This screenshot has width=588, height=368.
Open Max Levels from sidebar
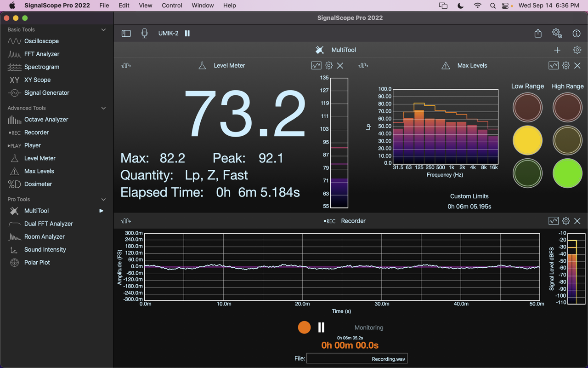click(39, 171)
